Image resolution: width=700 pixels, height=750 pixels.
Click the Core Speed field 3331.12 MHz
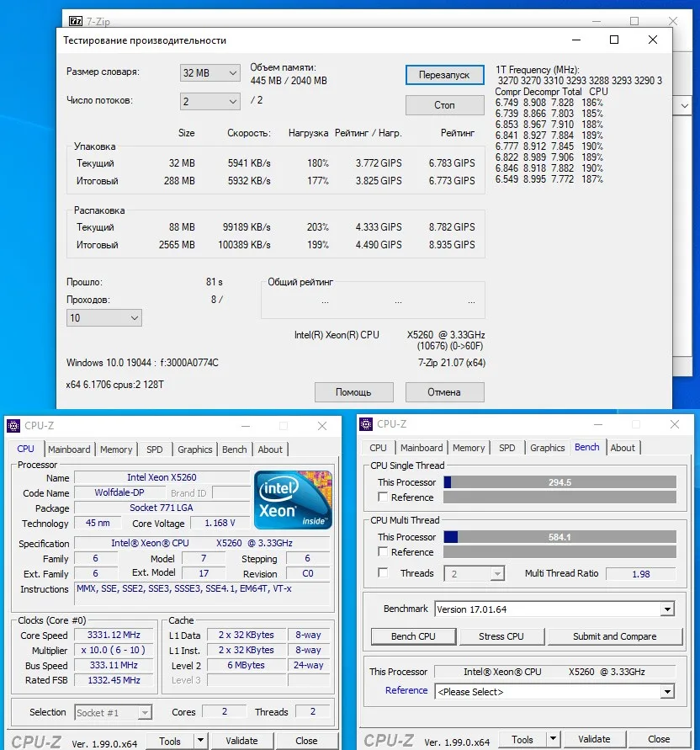pyautogui.click(x=114, y=635)
